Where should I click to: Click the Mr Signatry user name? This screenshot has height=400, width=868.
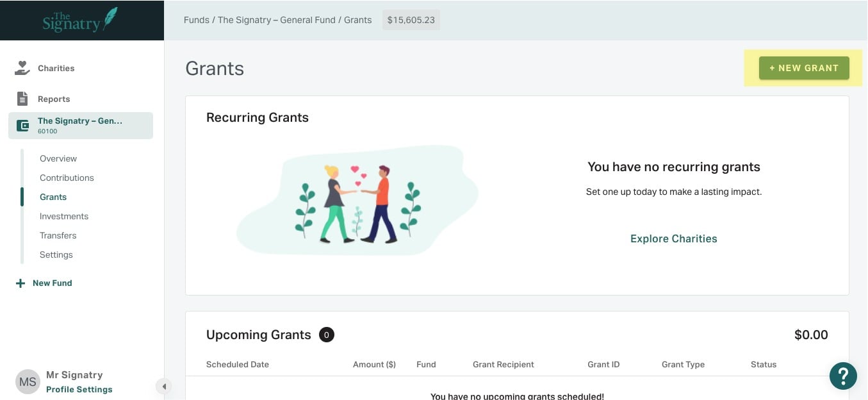coord(74,375)
